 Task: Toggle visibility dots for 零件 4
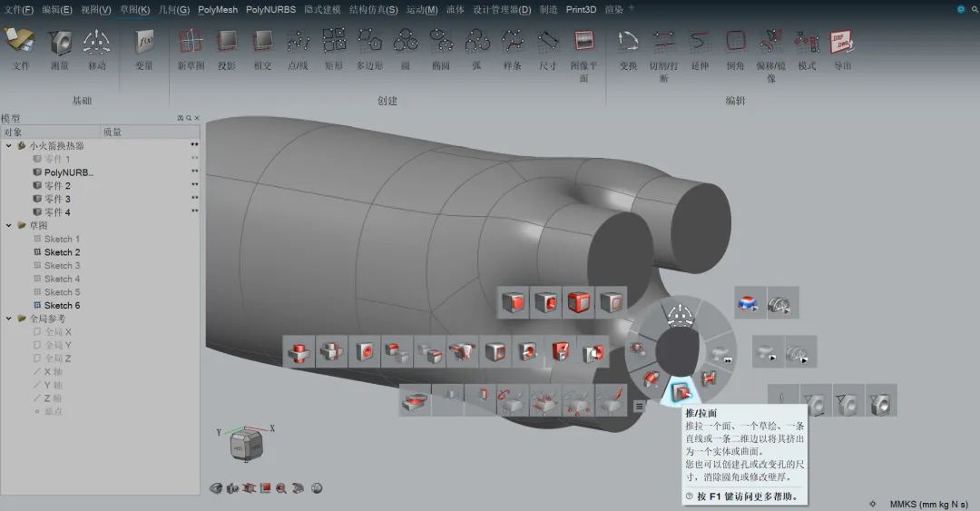click(194, 211)
